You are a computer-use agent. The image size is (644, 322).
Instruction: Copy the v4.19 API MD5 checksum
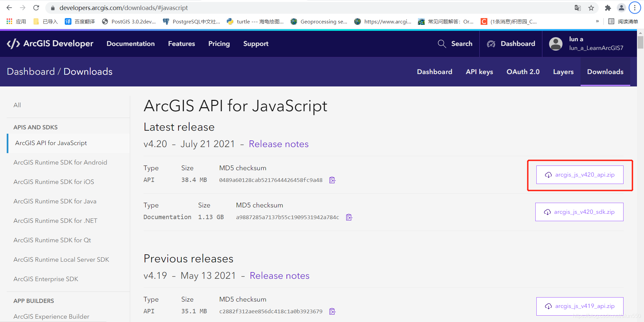(332, 312)
